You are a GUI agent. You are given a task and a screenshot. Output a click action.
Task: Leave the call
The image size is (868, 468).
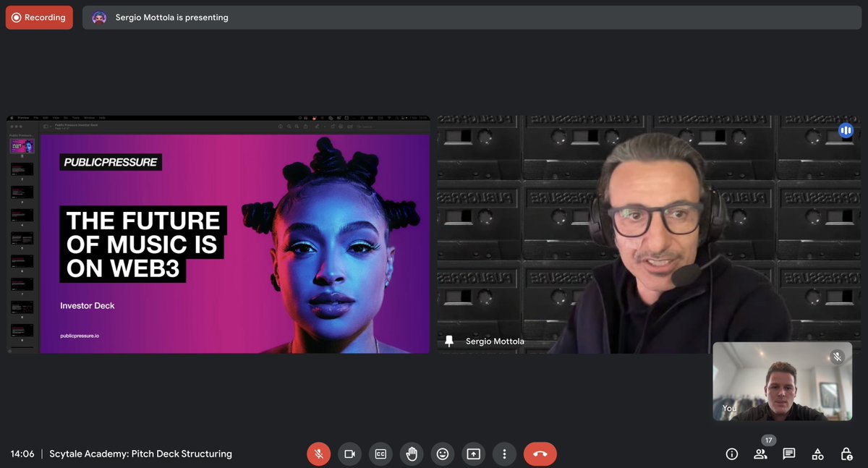tap(540, 454)
